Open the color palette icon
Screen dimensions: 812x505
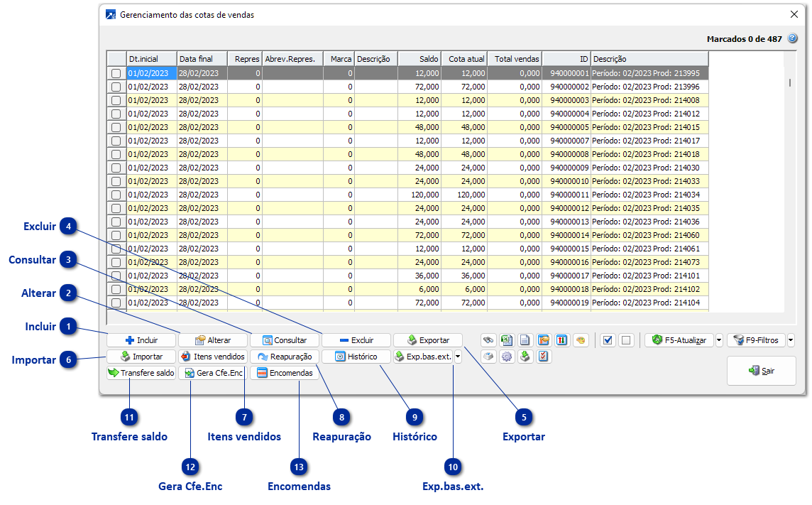pyautogui.click(x=581, y=340)
